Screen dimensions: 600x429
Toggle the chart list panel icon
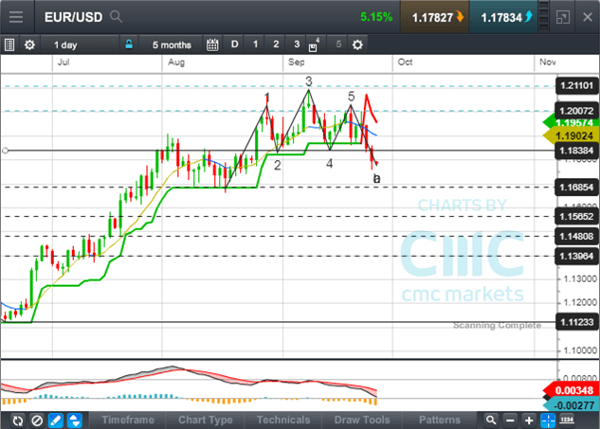(x=10, y=45)
